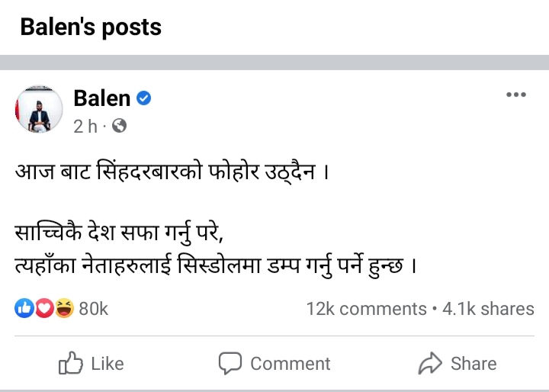Click the "Balen's posts" header title
The image size is (549, 392).
pyautogui.click(x=91, y=27)
